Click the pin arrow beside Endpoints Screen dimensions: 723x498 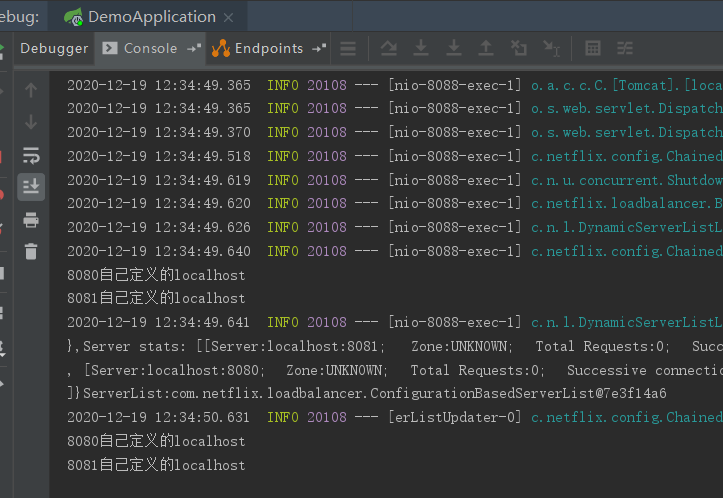point(319,48)
